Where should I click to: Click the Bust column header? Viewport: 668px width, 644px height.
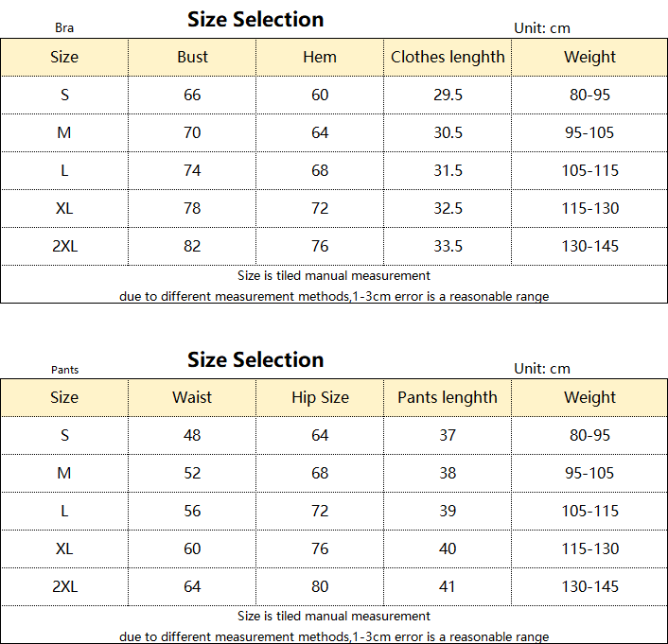tap(192, 57)
